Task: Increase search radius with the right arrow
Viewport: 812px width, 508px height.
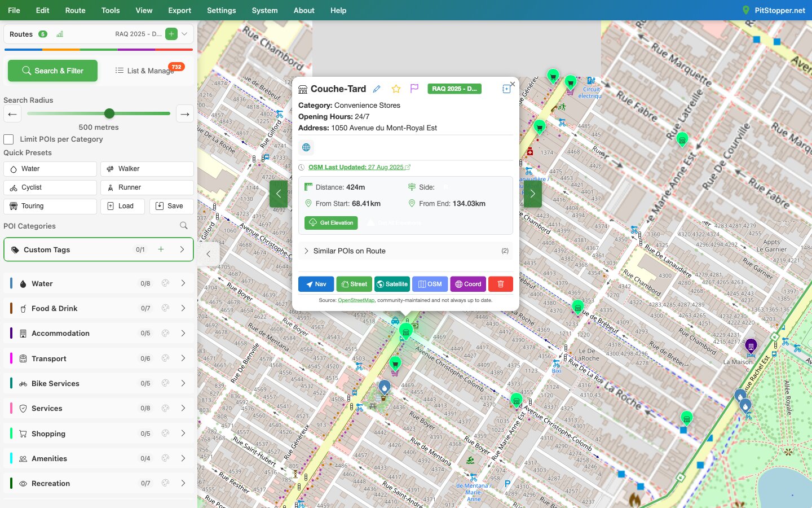Action: [185, 114]
